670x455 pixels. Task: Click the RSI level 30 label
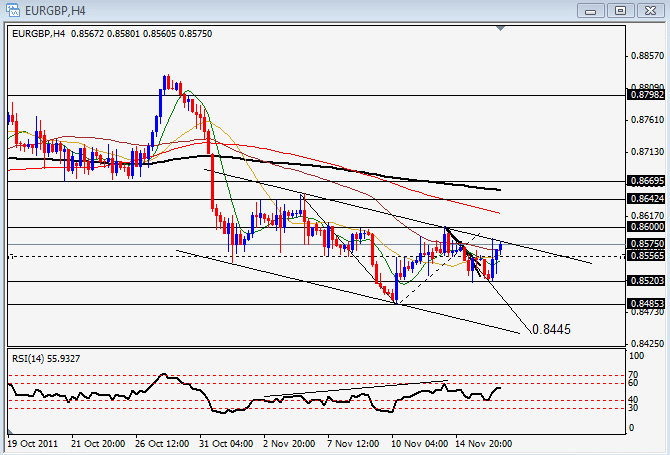pos(633,408)
